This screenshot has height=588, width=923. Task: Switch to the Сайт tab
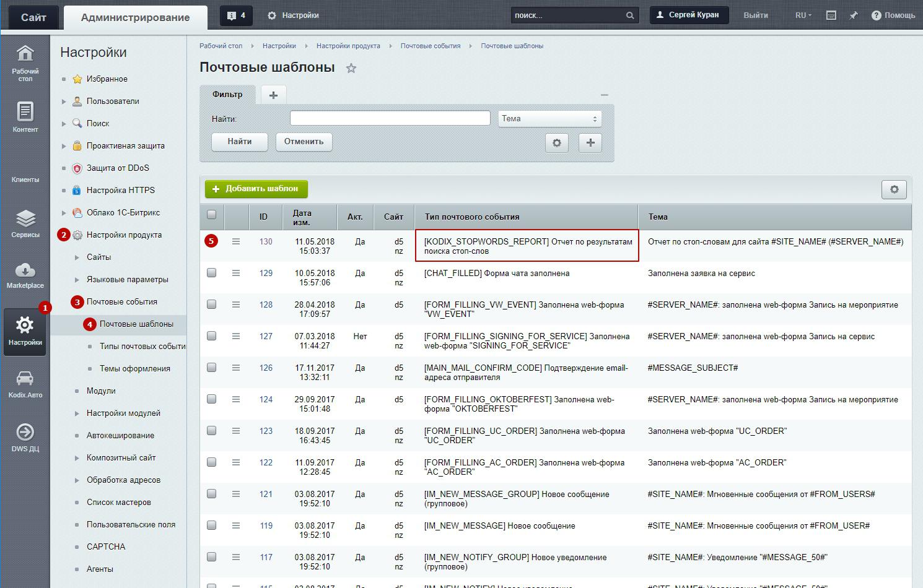(33, 17)
